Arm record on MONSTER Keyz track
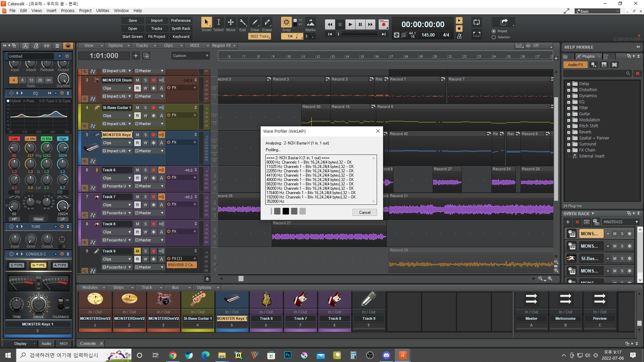 154,135
